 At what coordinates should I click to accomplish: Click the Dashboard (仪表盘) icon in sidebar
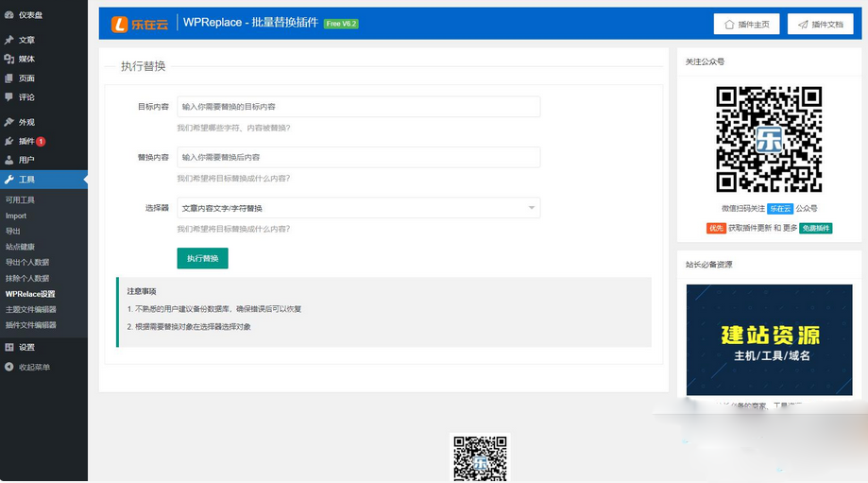click(9, 15)
